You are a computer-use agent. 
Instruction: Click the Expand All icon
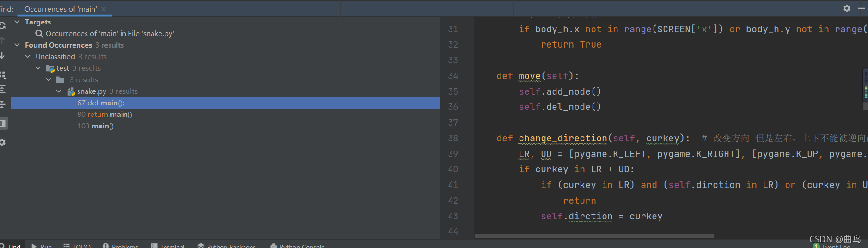(x=3, y=89)
